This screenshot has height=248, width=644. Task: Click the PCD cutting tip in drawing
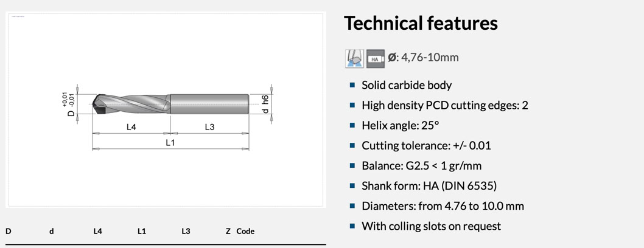click(98, 106)
